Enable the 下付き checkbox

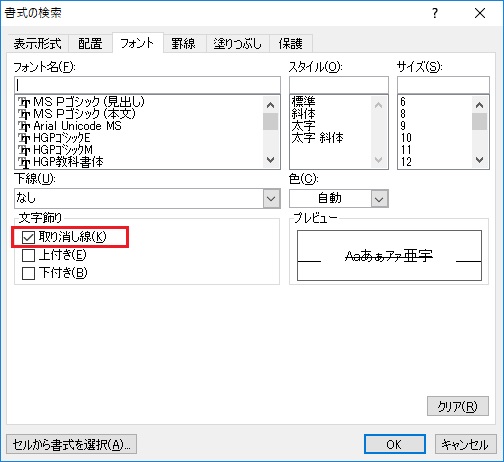(x=28, y=273)
